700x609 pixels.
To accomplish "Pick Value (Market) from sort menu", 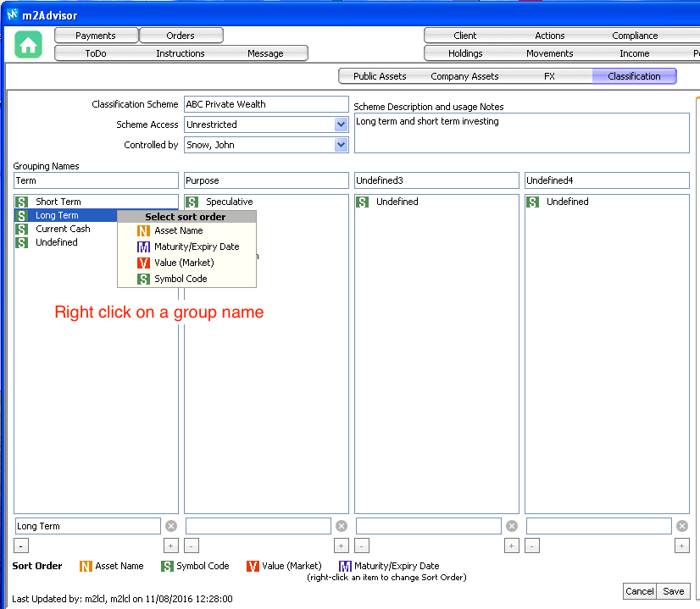I will click(x=183, y=263).
